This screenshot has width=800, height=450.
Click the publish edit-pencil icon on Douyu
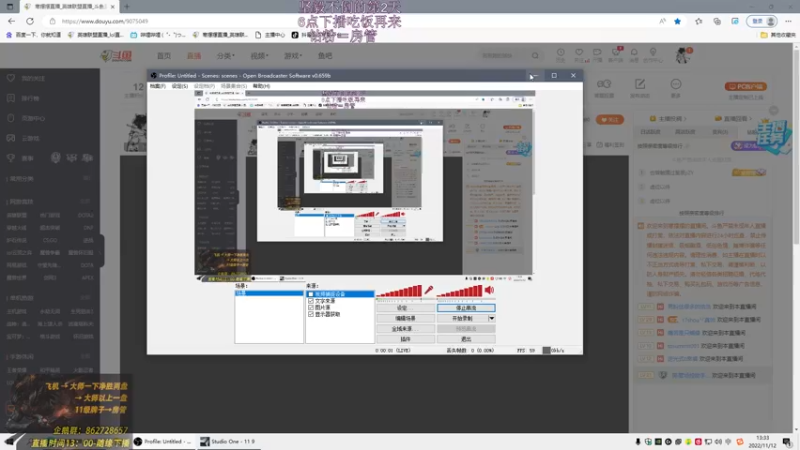640,84
